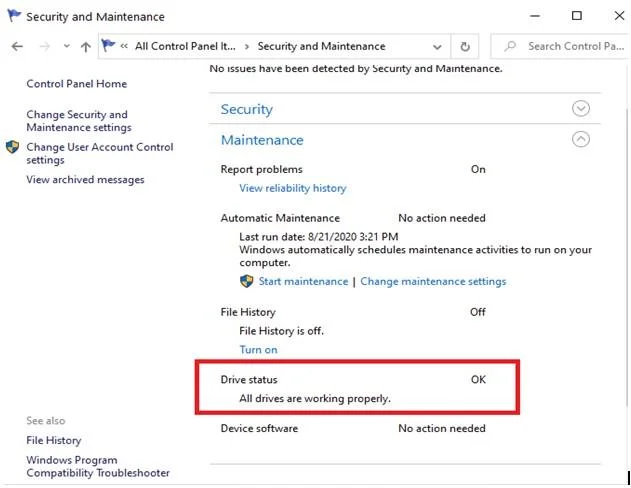Screen dimensions: 631x488
Task: Open the recent locations dropdown arrow
Action: [x=67, y=46]
